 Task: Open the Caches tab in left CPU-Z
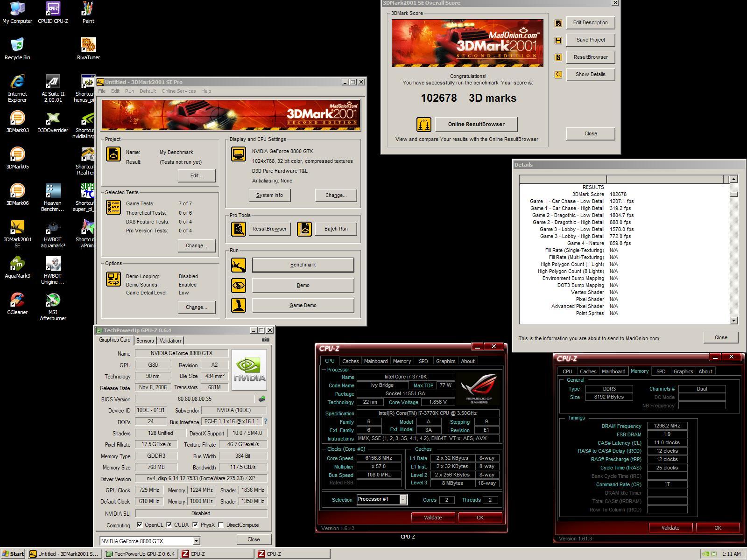(350, 361)
